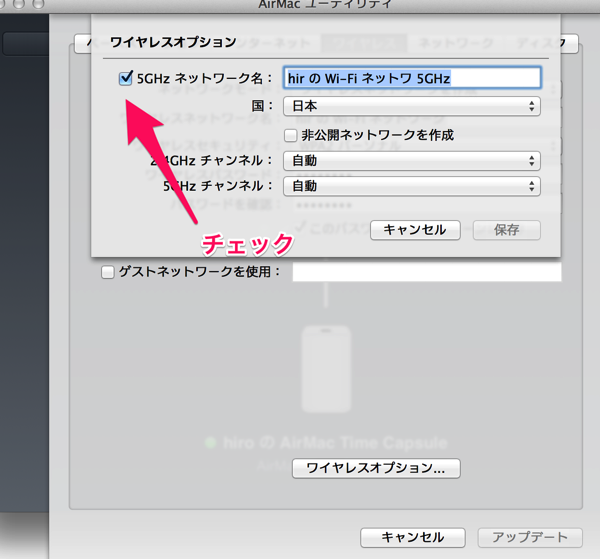Click the 5GHz network name text field
Screen dimensions: 600x559
pyautogui.click(x=412, y=77)
